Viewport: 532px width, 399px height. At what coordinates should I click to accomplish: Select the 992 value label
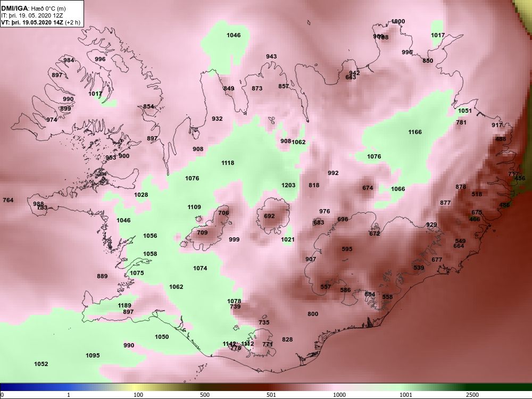(x=333, y=173)
